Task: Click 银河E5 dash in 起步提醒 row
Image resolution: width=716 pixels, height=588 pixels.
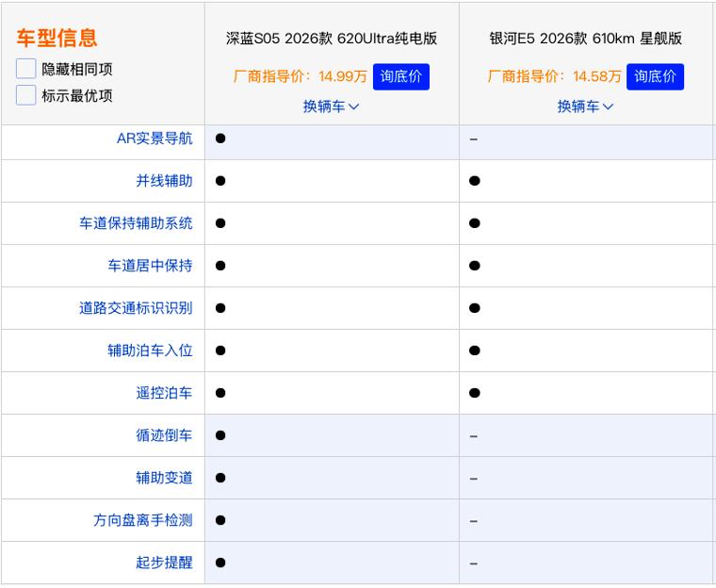Action: [474, 563]
